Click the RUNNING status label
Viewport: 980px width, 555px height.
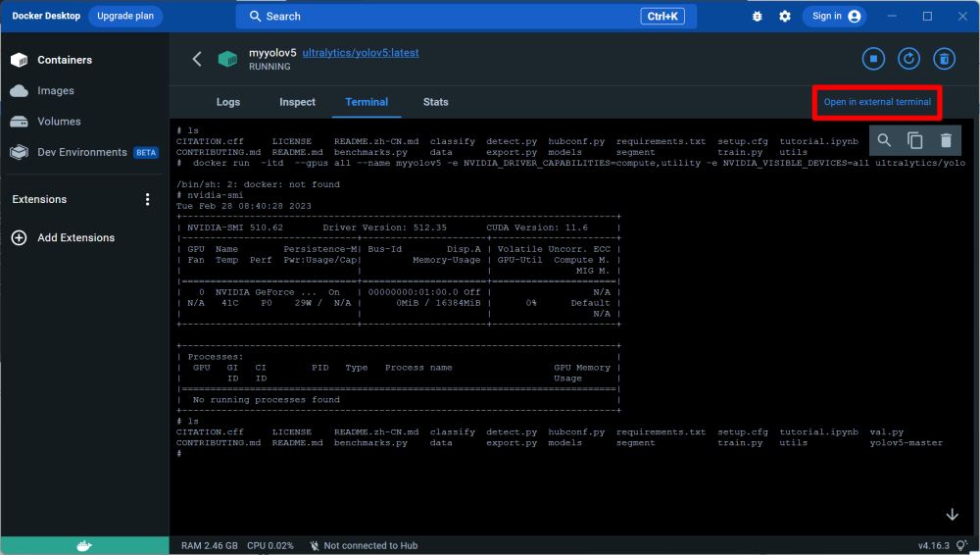coord(269,67)
